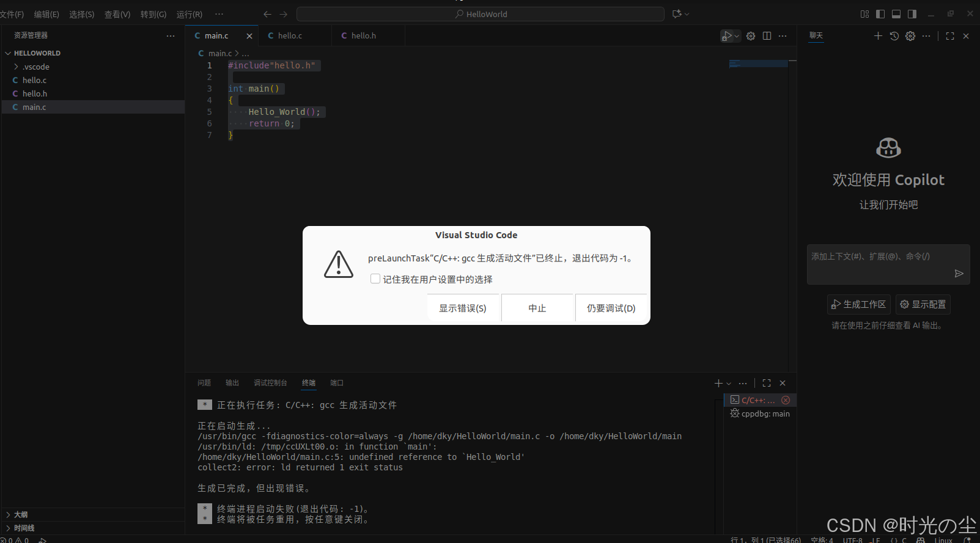This screenshot has height=543, width=980.
Task: Open Copilot chat settings gear
Action: click(910, 36)
